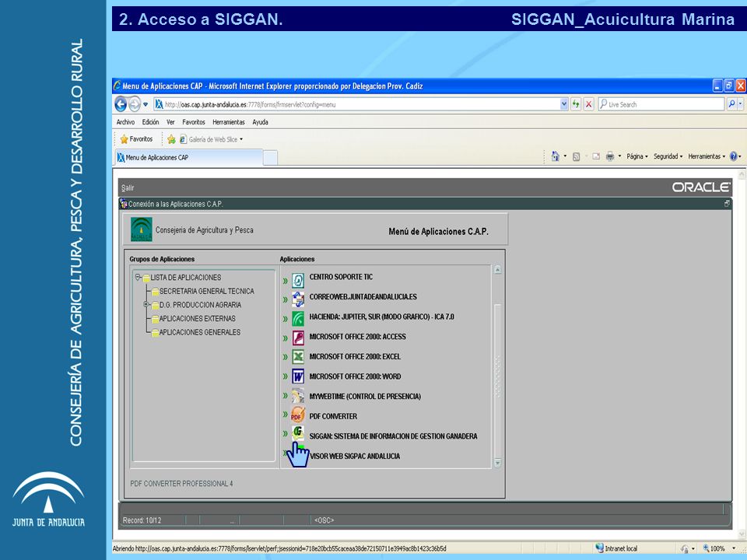Collapse the LISTA DE APLICACIONES tree node

[x=138, y=277]
